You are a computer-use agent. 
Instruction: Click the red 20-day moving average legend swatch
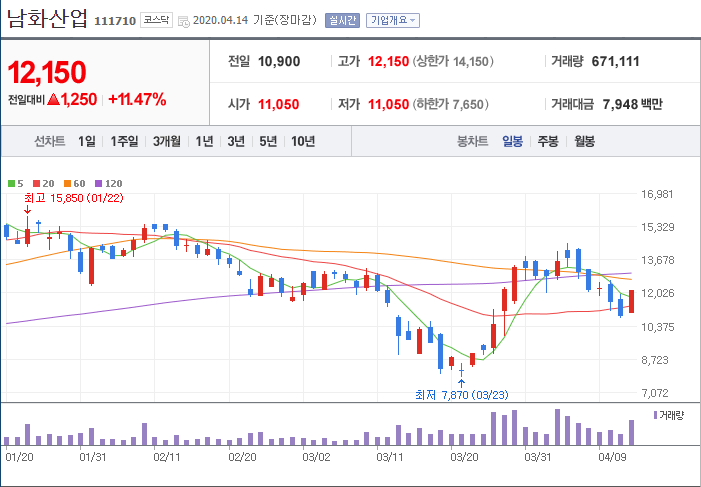point(37,183)
